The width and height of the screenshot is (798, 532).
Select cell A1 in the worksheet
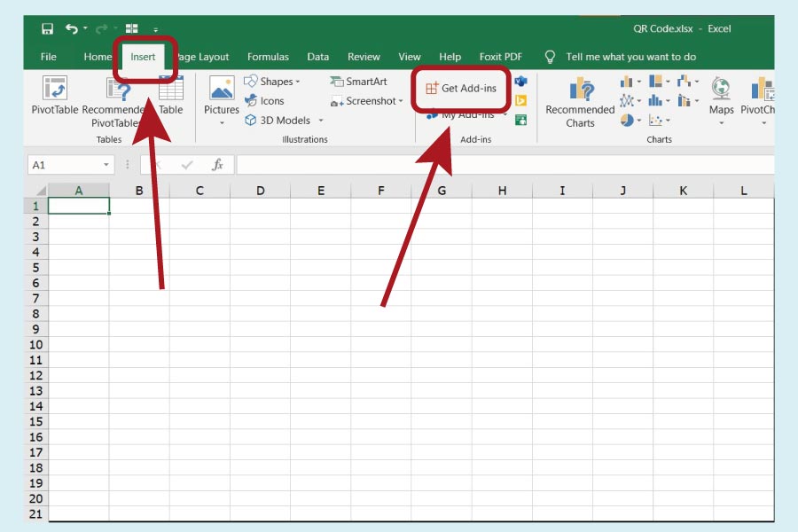tap(79, 206)
